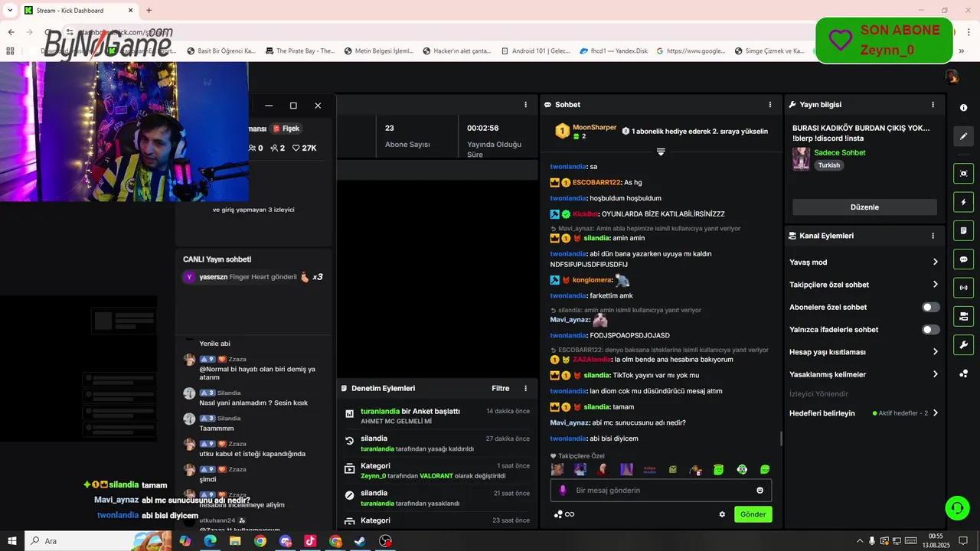Image resolution: width=980 pixels, height=551 pixels.
Task: Open The Pirate Bay bookmark
Action: (x=300, y=51)
